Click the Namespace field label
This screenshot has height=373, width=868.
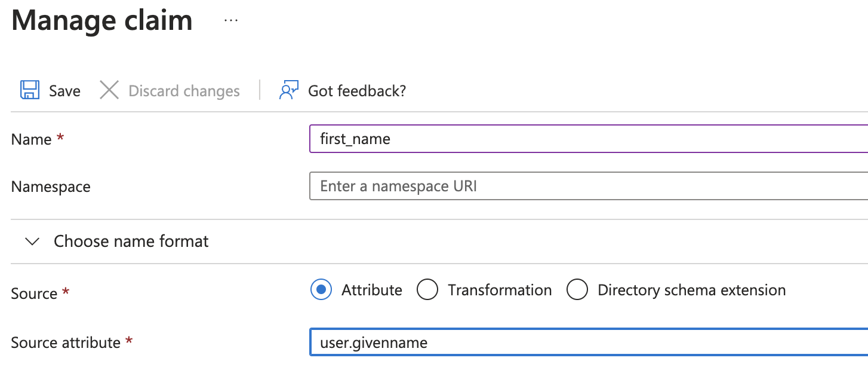(x=51, y=186)
